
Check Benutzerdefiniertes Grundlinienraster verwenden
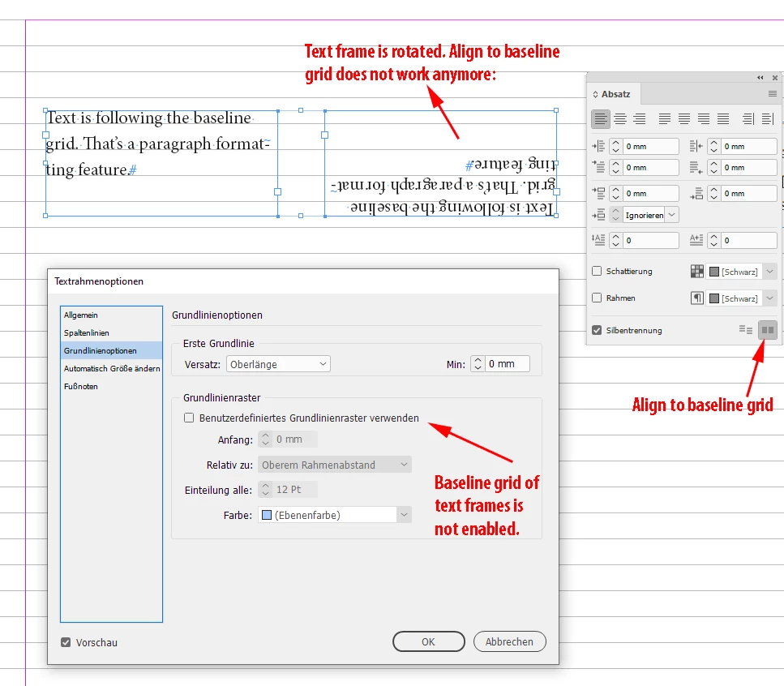click(x=189, y=418)
